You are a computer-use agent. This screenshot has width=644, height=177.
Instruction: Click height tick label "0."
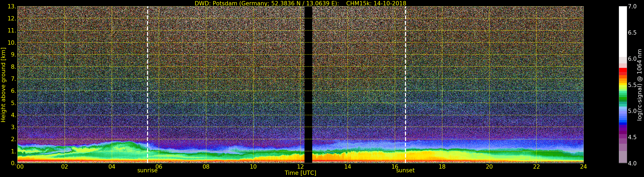[14, 163]
